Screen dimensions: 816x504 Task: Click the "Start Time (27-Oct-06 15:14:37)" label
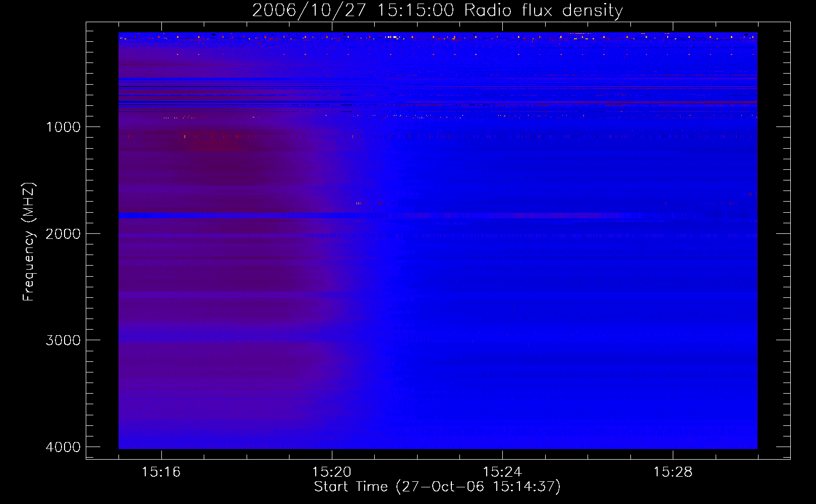tap(437, 487)
